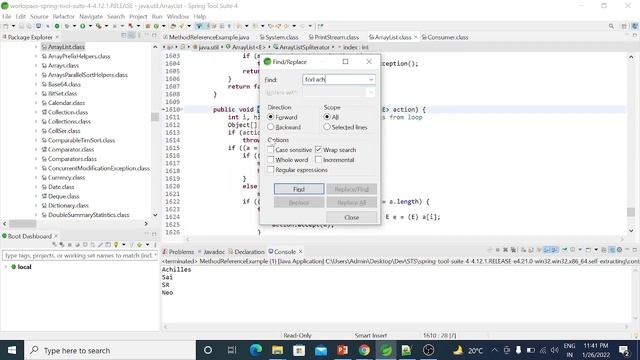Image resolution: width=640 pixels, height=360 pixels.
Task: Open the New file dropdown arrow
Action: 13,26
